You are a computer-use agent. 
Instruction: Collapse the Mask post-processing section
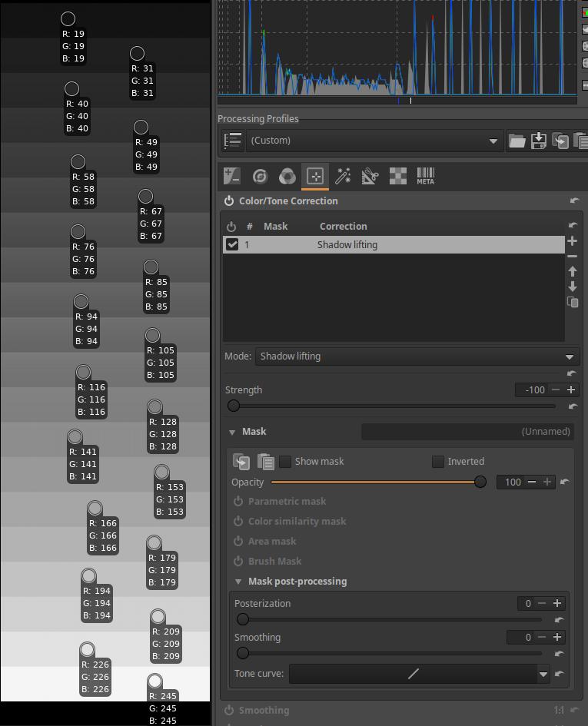(239, 582)
